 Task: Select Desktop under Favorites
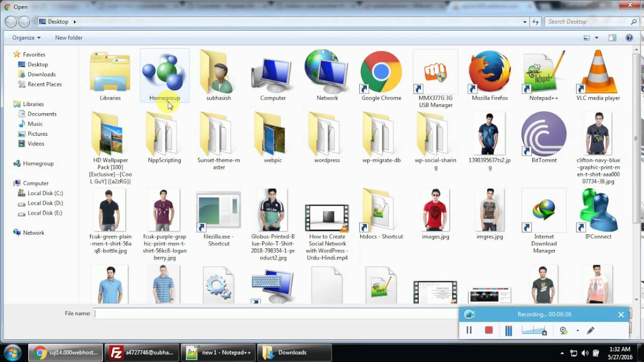pyautogui.click(x=38, y=64)
